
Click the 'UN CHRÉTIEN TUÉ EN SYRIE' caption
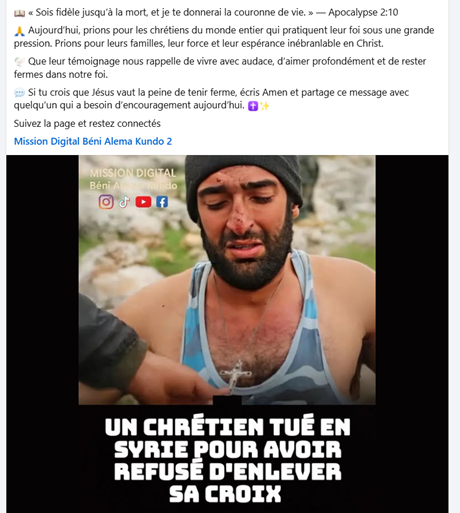227,459
